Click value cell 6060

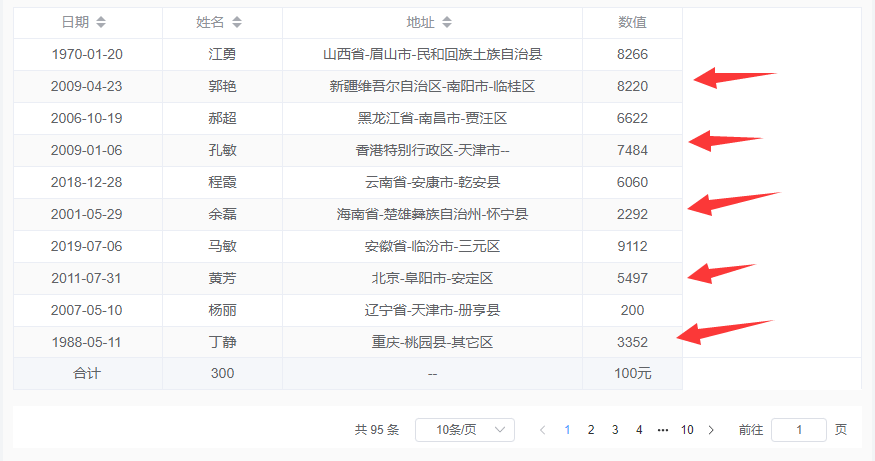click(632, 182)
